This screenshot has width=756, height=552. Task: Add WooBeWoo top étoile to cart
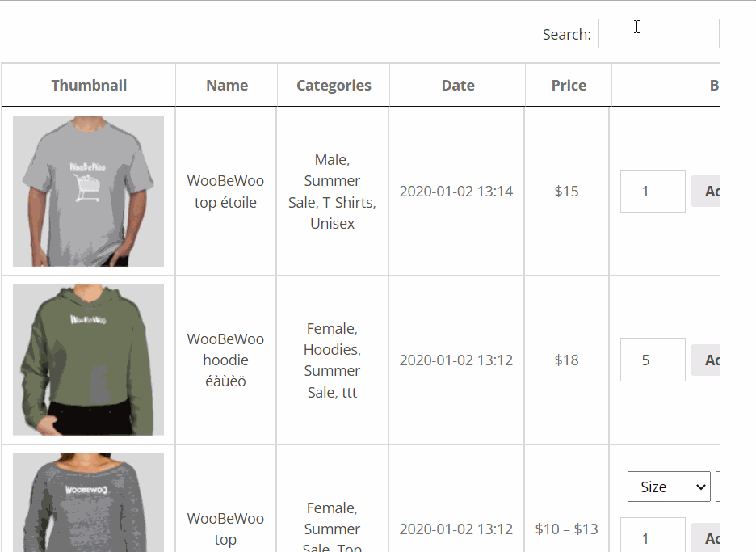[705, 191]
